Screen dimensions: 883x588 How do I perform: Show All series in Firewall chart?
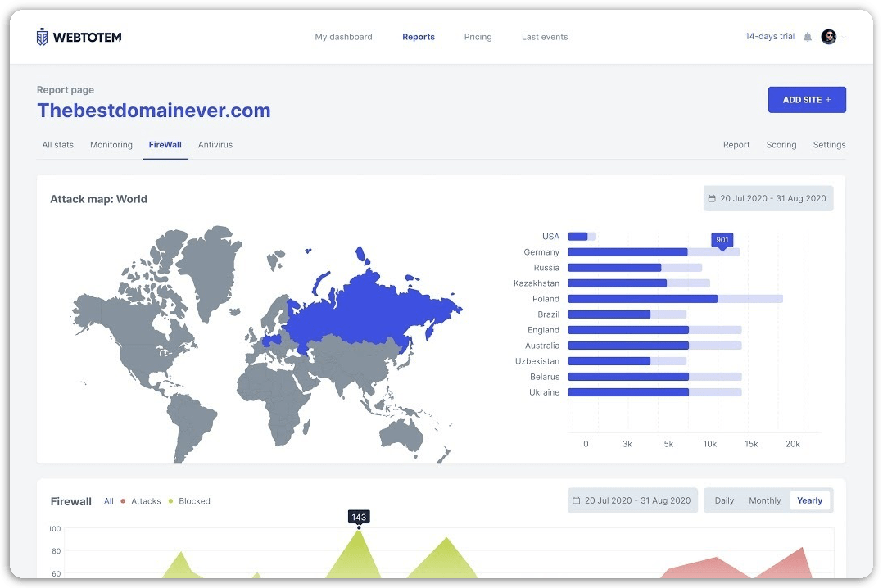(x=109, y=501)
